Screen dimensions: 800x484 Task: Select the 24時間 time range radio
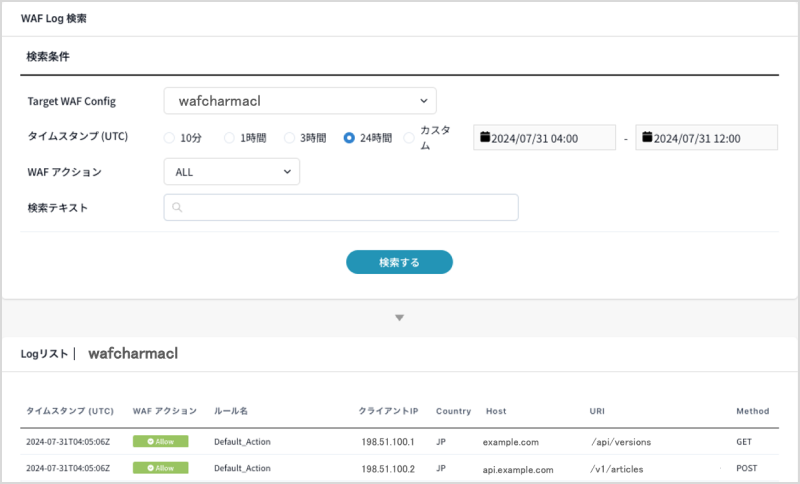(x=349, y=138)
